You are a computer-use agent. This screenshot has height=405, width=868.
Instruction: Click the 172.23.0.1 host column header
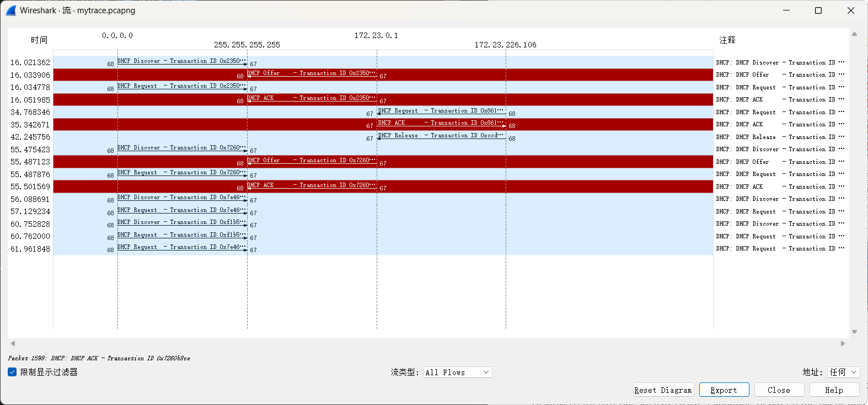(x=376, y=35)
